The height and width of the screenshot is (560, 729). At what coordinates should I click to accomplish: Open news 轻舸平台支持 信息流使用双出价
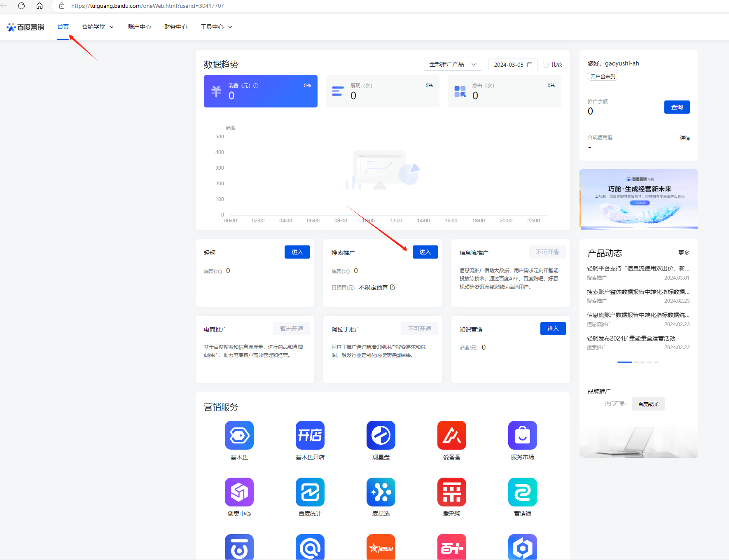(x=638, y=268)
